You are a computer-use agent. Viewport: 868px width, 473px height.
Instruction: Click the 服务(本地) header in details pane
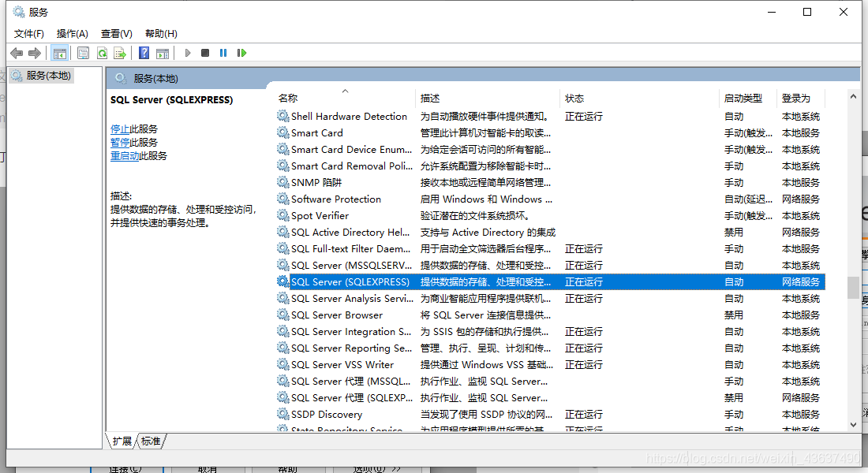[155, 79]
